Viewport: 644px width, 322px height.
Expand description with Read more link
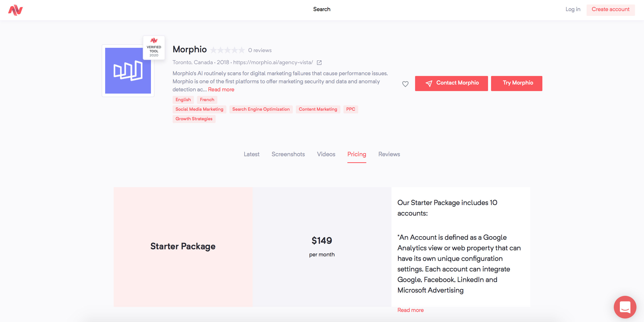tap(221, 90)
